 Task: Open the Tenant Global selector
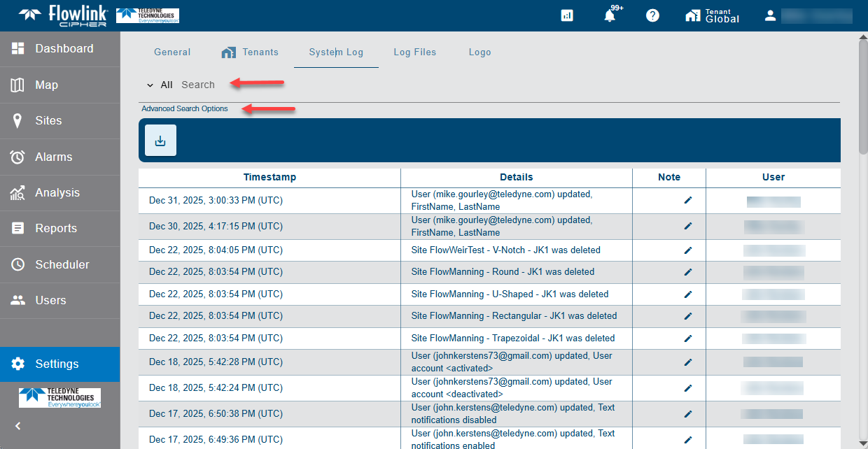click(712, 15)
